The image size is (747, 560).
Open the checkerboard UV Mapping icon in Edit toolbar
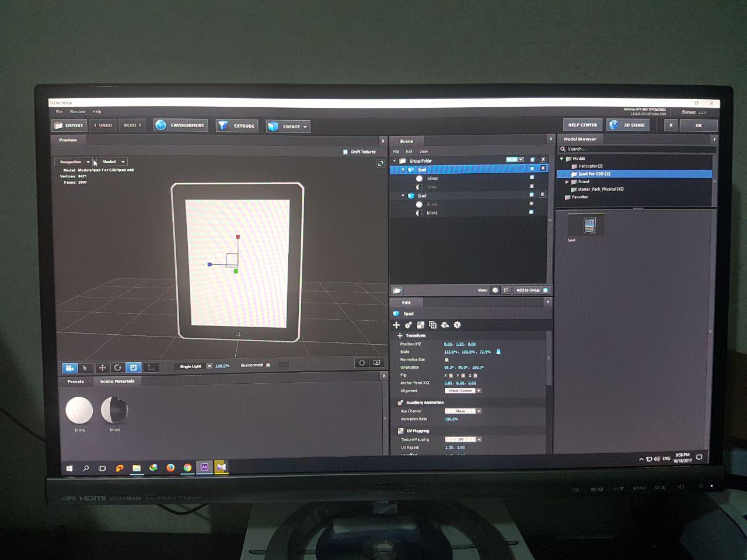click(x=421, y=325)
